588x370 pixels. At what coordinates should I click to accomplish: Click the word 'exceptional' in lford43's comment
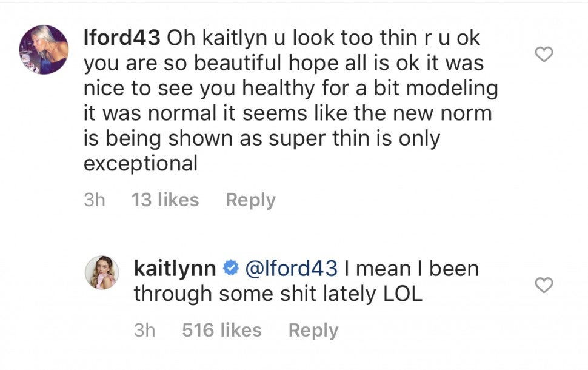141,164
